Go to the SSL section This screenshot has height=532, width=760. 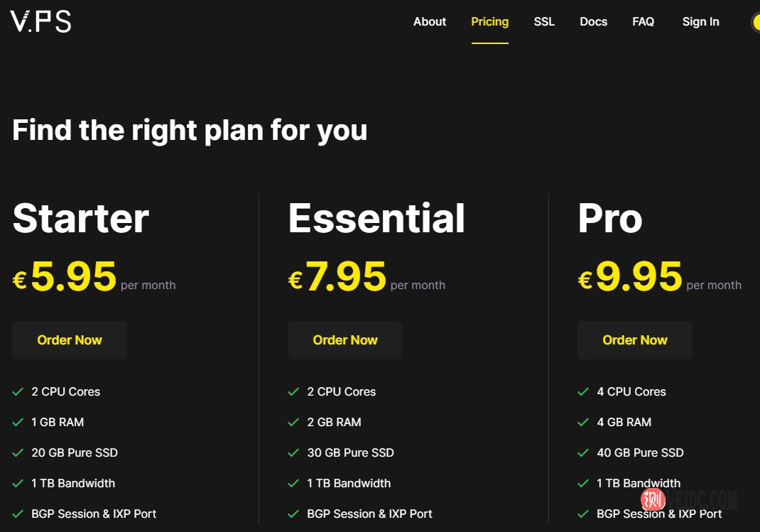(544, 22)
